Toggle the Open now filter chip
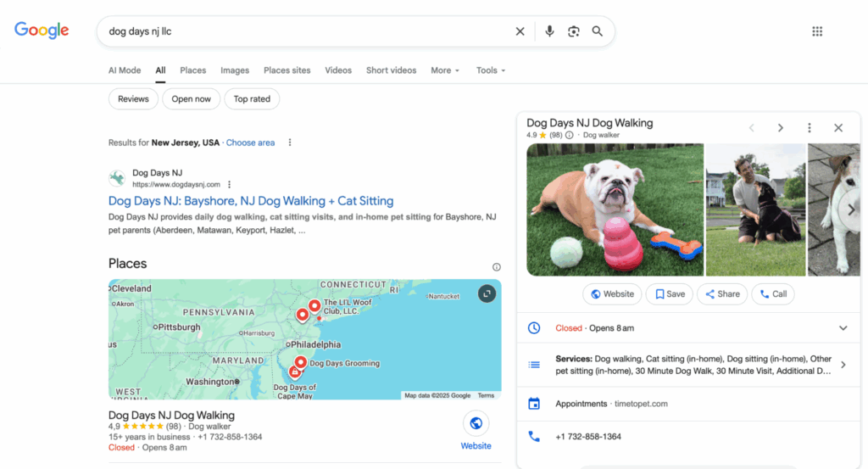The width and height of the screenshot is (868, 469). 191,99
